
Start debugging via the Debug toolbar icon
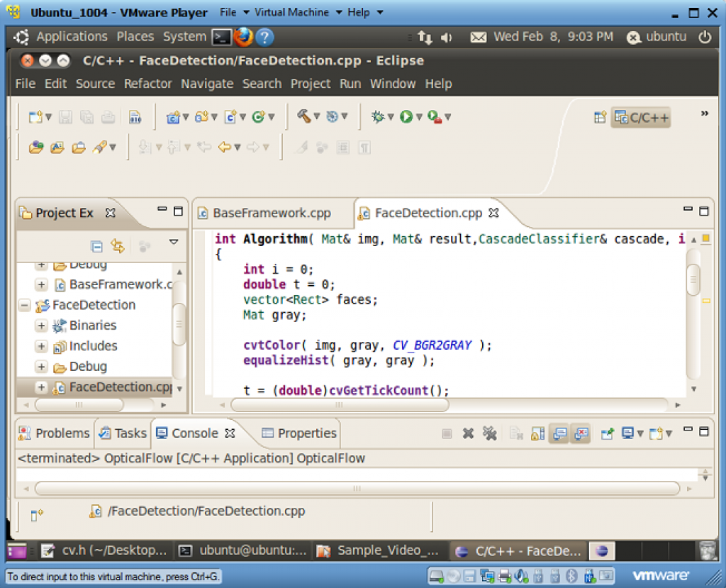[378, 117]
